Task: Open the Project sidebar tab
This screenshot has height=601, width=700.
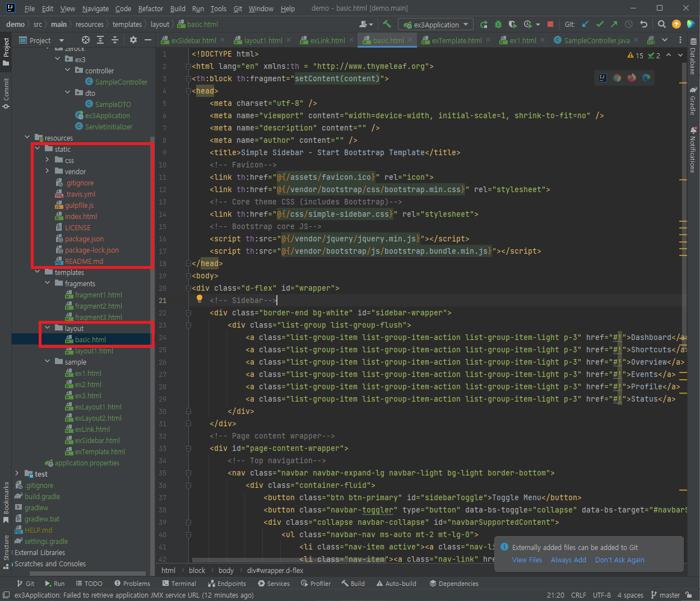Action: [x=6, y=52]
